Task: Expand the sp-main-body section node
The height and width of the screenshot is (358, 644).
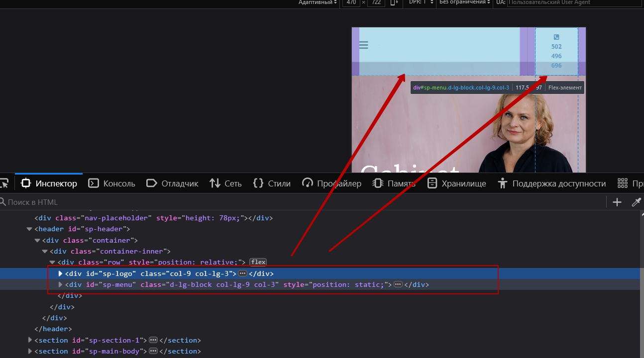Action: tap(29, 351)
